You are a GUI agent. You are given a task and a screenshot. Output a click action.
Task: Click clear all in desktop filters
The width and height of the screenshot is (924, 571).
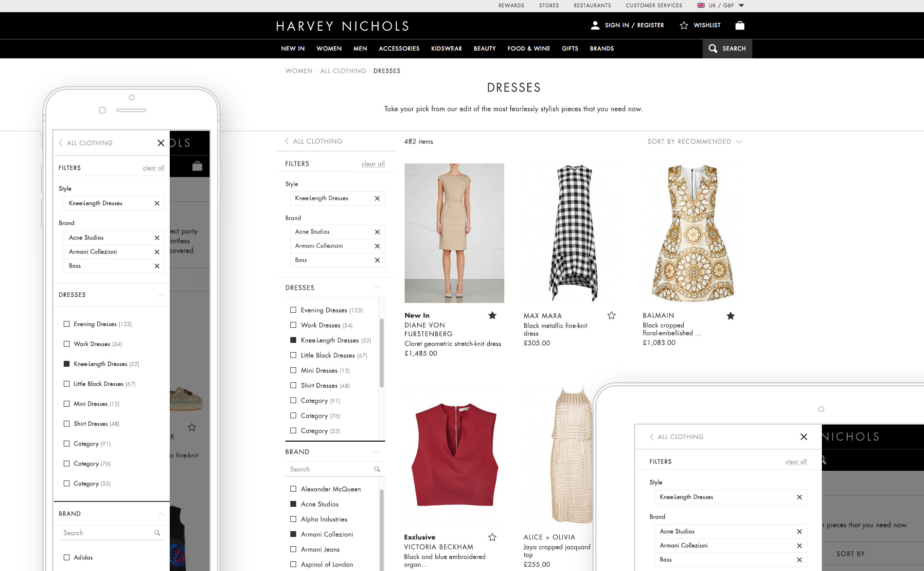373,164
